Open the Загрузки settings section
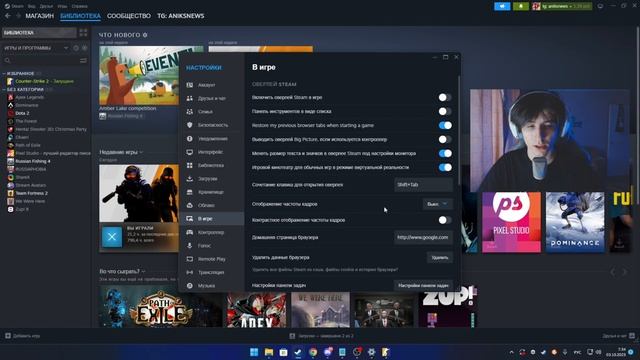This screenshot has width=640, height=360. [x=211, y=178]
